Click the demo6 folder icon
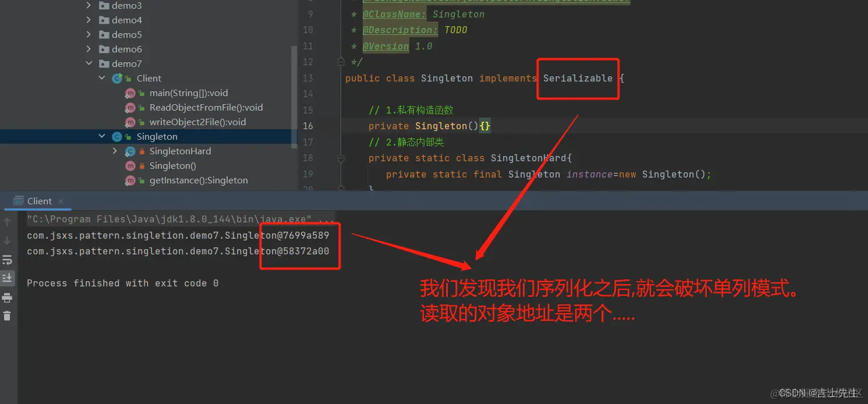This screenshot has width=868, height=404. click(x=104, y=49)
